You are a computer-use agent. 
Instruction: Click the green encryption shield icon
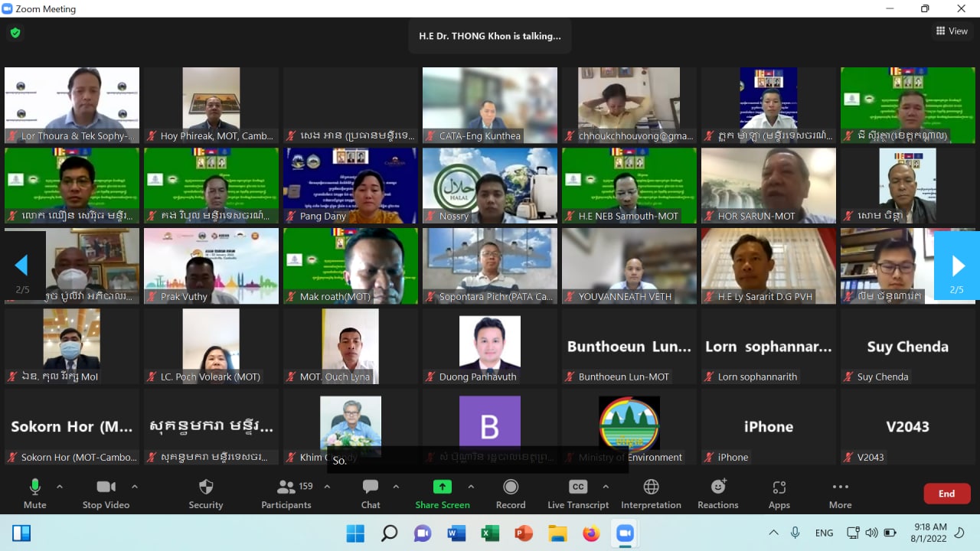coord(15,33)
